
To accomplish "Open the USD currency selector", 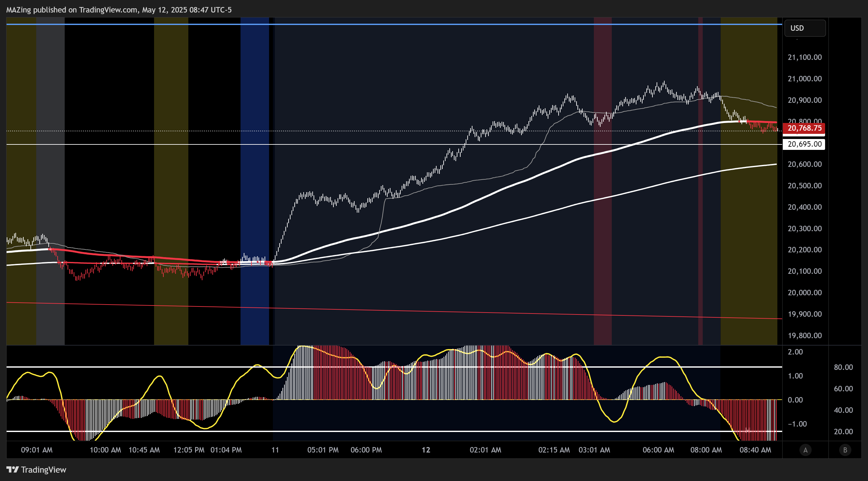I will tap(805, 28).
